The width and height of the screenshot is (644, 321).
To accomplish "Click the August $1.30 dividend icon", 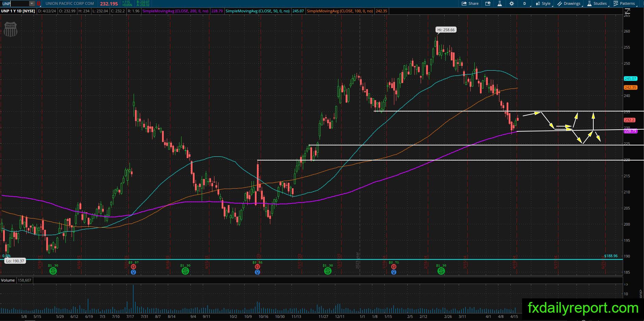I will tap(185, 271).
